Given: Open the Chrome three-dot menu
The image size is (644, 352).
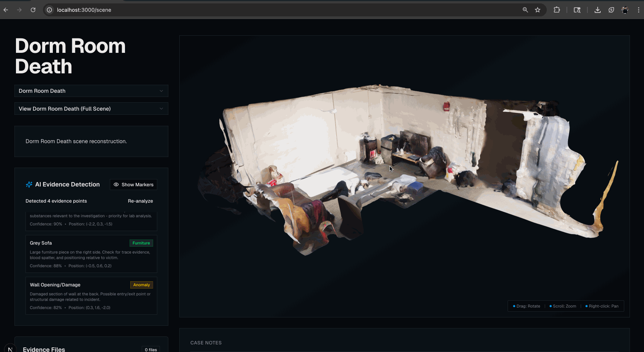Looking at the screenshot, I should click(638, 10).
